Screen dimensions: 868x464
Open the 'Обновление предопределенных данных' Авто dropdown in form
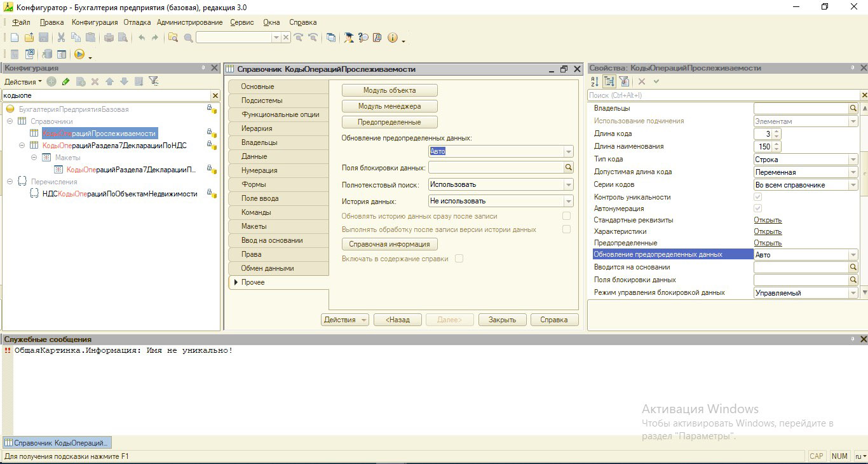coord(568,151)
